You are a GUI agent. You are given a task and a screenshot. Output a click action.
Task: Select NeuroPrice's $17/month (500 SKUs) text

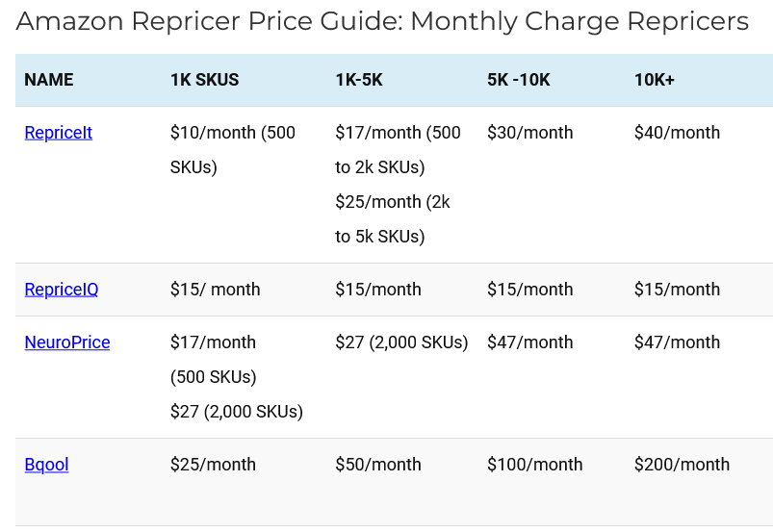coord(213,359)
